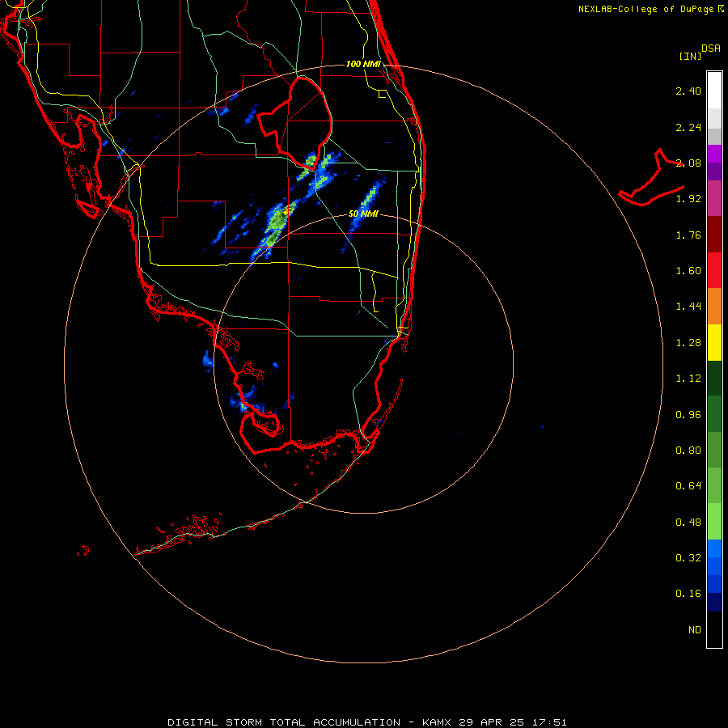
Task: Pick the dark red legend swatch
Action: point(714,235)
